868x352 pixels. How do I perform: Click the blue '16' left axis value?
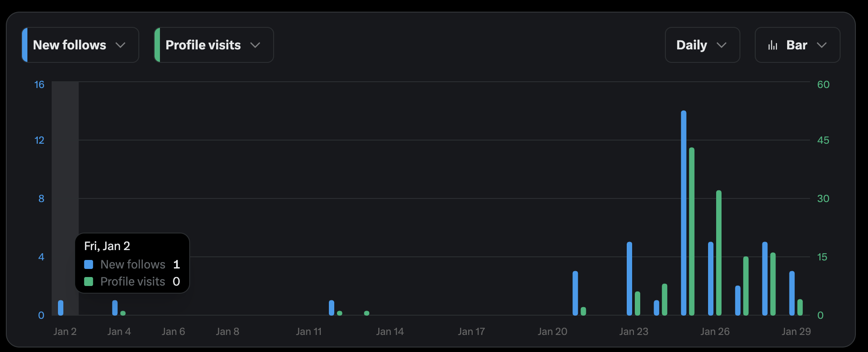click(40, 85)
